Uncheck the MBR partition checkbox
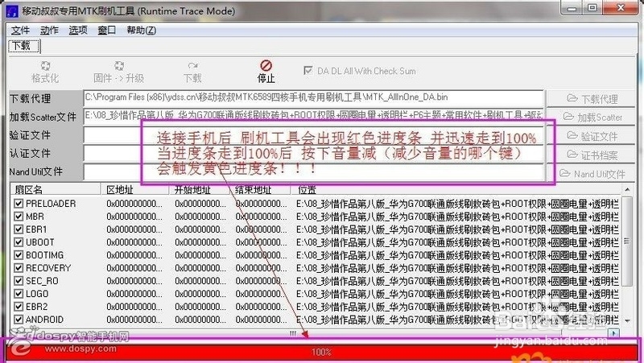644x363 pixels. [x=19, y=217]
